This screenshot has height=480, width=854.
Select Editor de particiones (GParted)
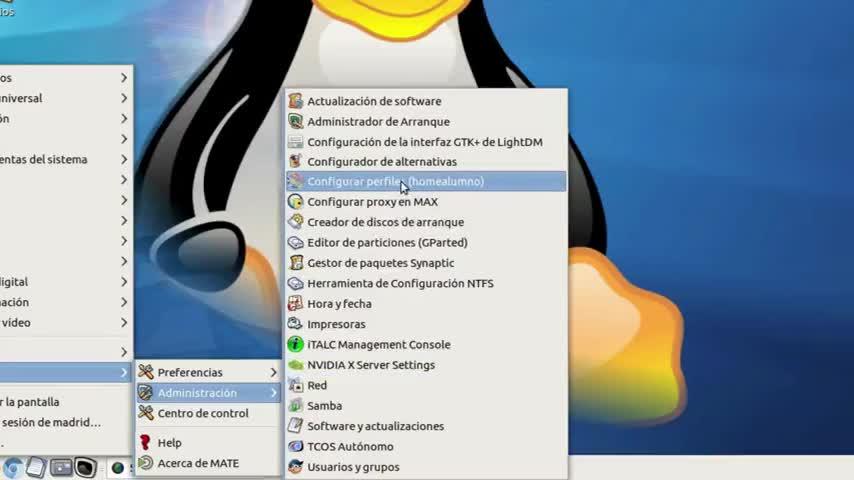(426, 242)
